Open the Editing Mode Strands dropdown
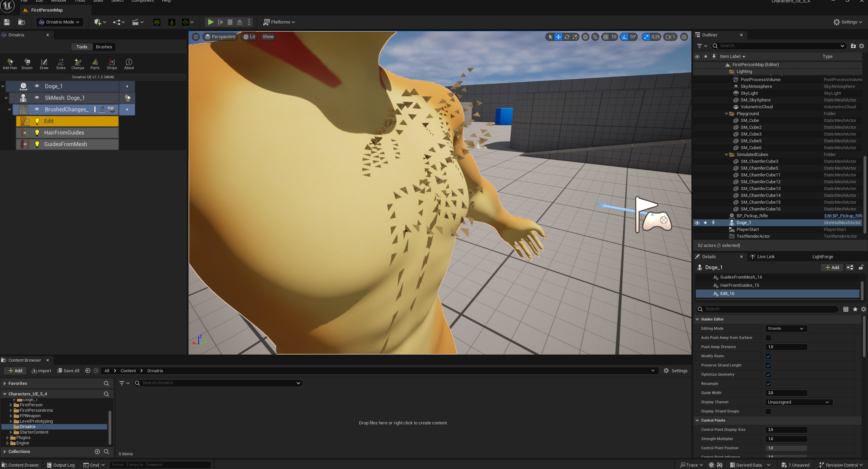868x469 pixels. point(786,329)
